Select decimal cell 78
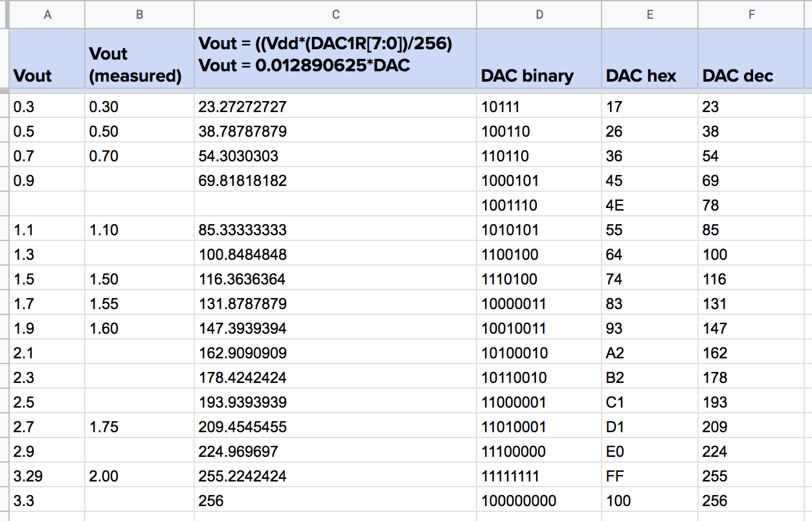812x521 pixels. tap(751, 205)
